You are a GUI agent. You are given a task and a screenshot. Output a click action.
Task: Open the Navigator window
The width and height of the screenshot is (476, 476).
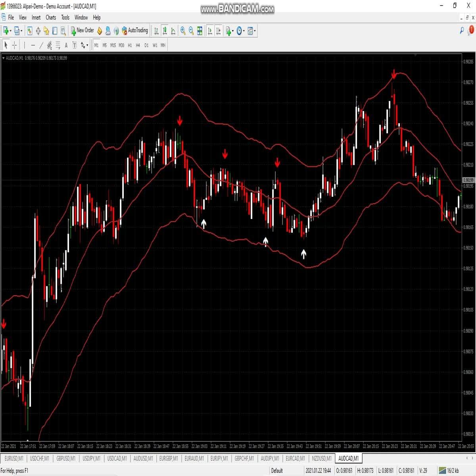(x=46, y=31)
